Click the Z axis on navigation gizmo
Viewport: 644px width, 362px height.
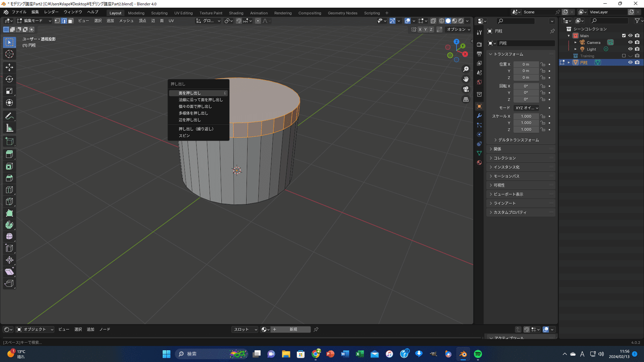456,41
